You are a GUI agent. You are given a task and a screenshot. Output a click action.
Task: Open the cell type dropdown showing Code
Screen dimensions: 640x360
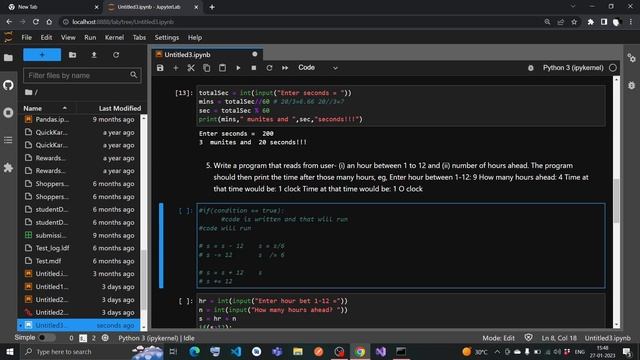tap(318, 68)
